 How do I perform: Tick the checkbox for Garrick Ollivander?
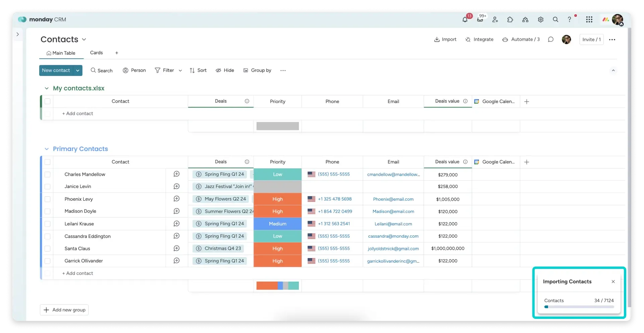(x=48, y=261)
